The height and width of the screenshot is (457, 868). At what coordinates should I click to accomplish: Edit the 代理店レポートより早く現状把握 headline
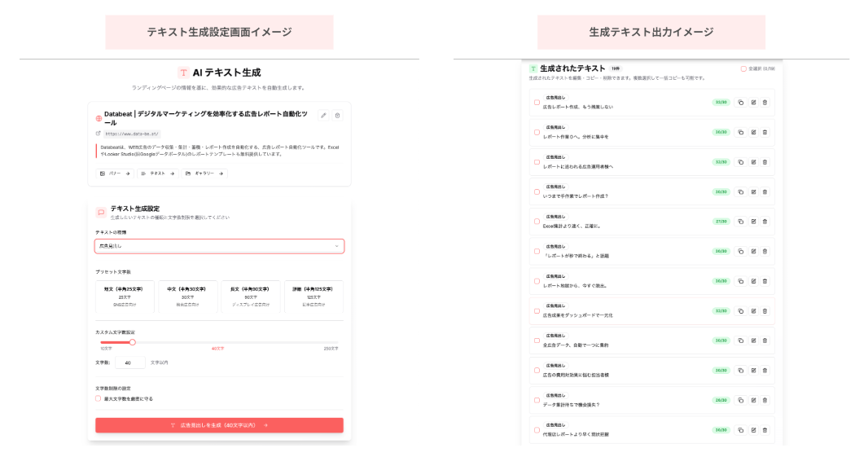753,430
